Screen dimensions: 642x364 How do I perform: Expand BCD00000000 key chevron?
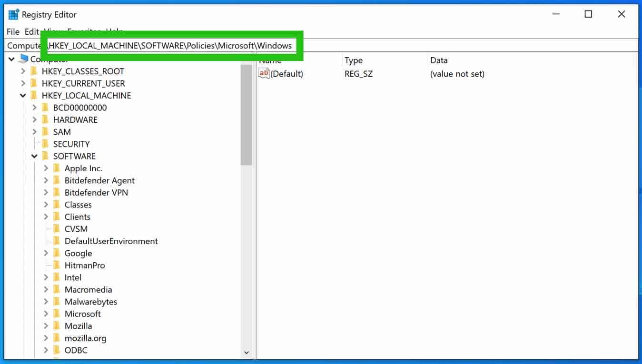click(34, 108)
